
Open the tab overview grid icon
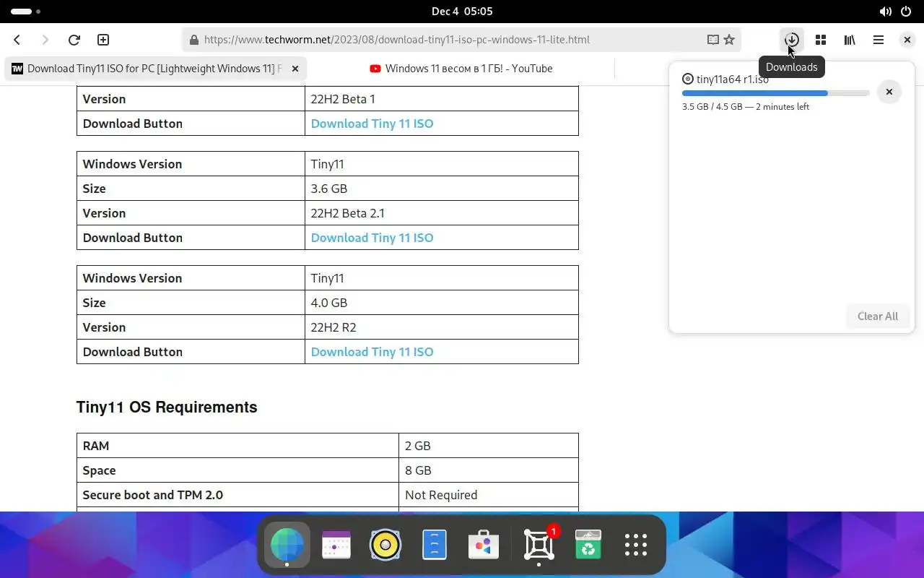(x=821, y=40)
